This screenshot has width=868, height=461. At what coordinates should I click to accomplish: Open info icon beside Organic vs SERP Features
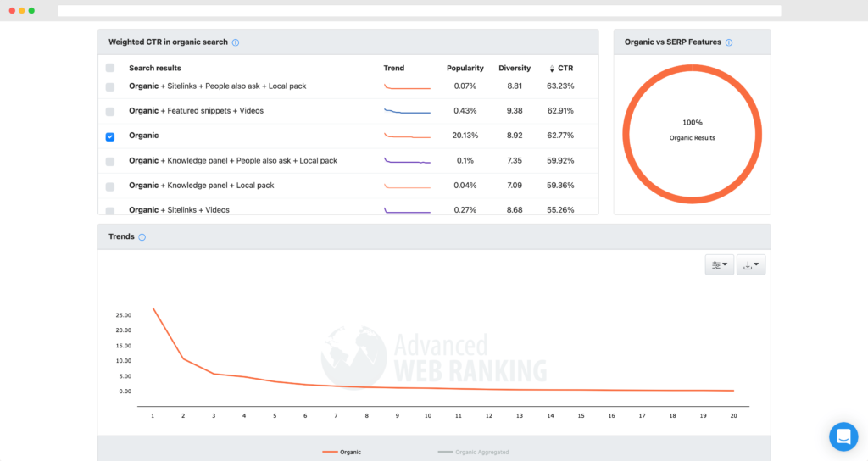click(x=729, y=42)
